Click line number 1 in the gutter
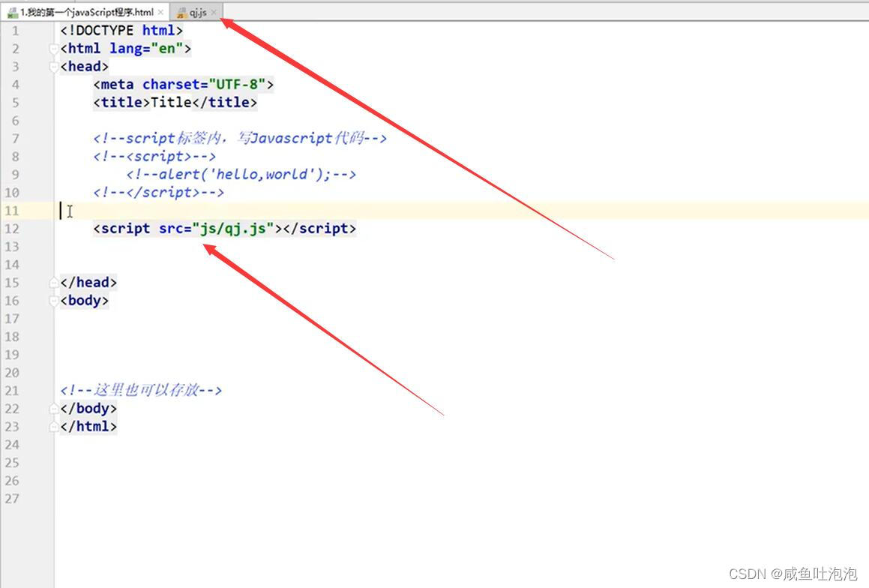The height and width of the screenshot is (588, 869). click(x=15, y=31)
